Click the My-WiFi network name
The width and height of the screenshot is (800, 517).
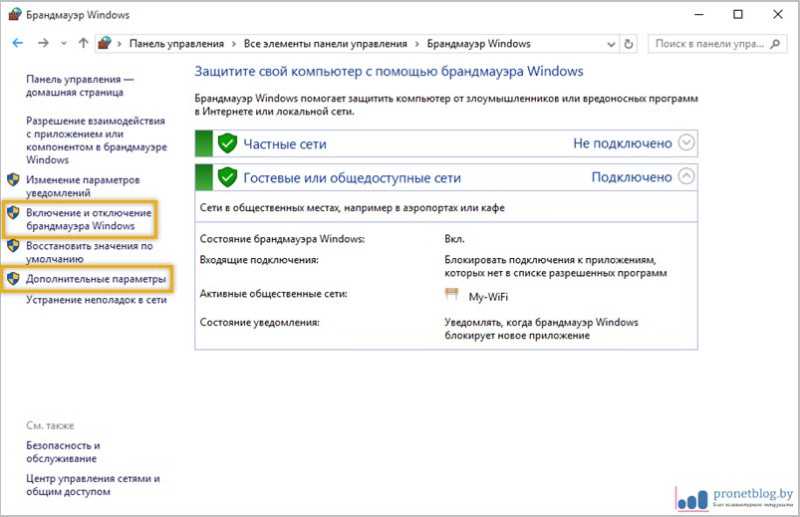click(488, 297)
